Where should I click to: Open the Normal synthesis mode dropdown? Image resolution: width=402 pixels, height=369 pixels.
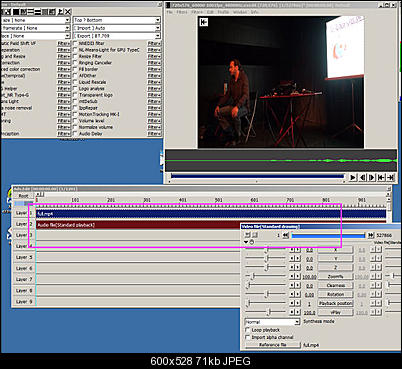click(x=272, y=322)
